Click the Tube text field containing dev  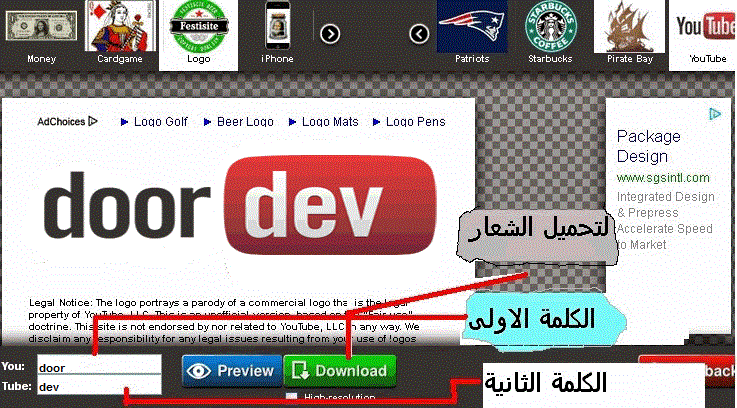tap(99, 385)
